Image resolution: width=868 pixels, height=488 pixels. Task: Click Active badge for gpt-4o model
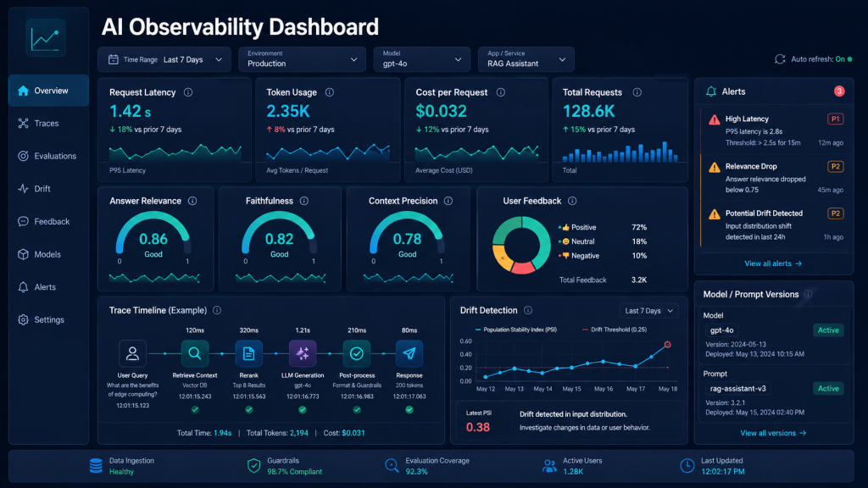click(x=828, y=330)
